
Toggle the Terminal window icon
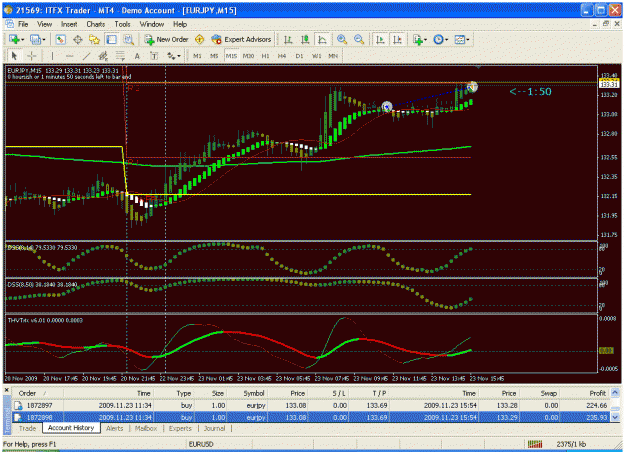pos(112,39)
